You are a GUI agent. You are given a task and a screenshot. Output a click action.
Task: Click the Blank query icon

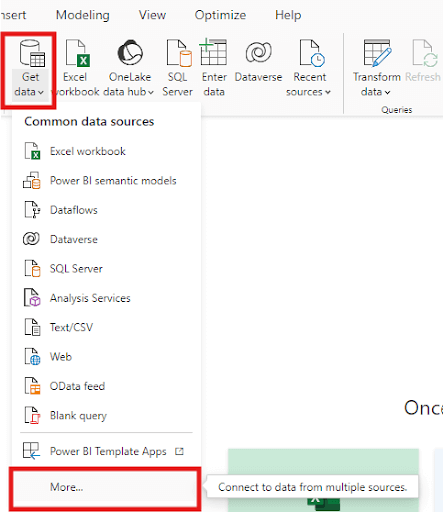point(32,415)
